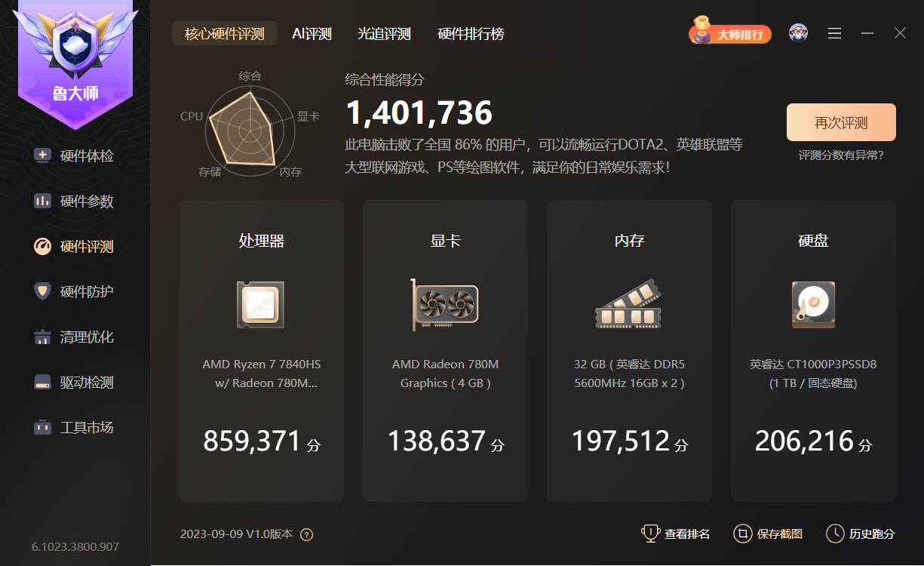Click the 硬盘 card title

click(813, 241)
